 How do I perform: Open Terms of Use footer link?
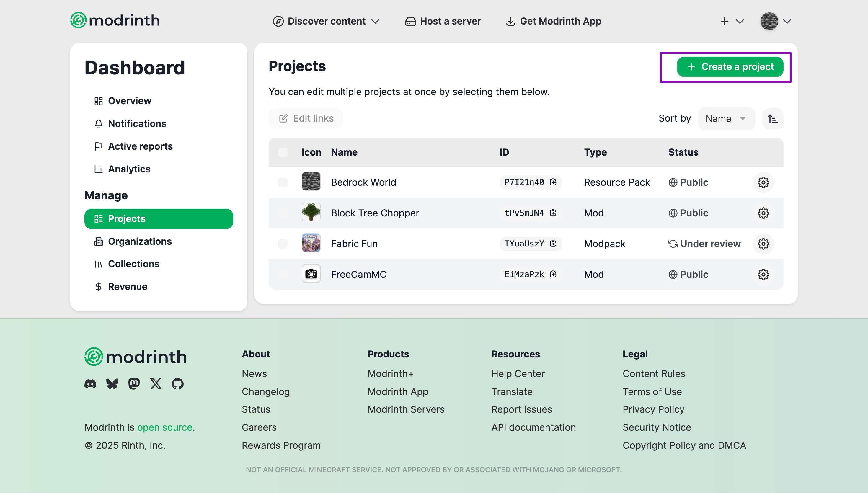coord(652,392)
